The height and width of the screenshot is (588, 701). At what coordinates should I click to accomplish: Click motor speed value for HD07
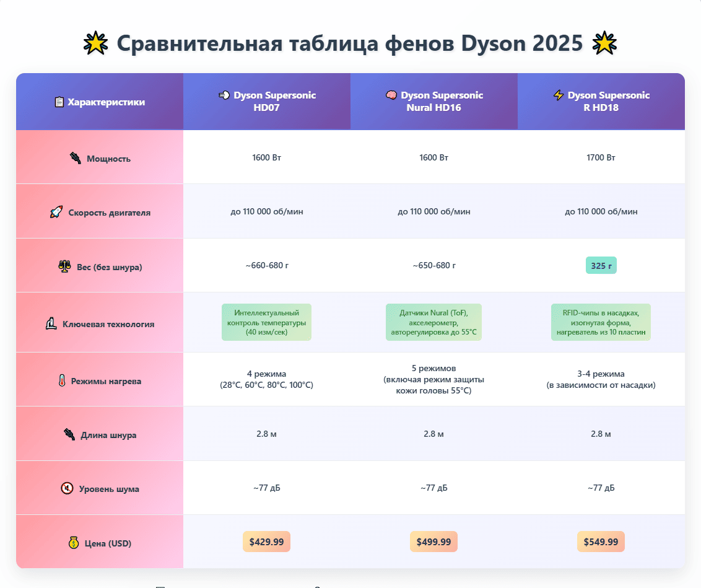click(x=267, y=211)
